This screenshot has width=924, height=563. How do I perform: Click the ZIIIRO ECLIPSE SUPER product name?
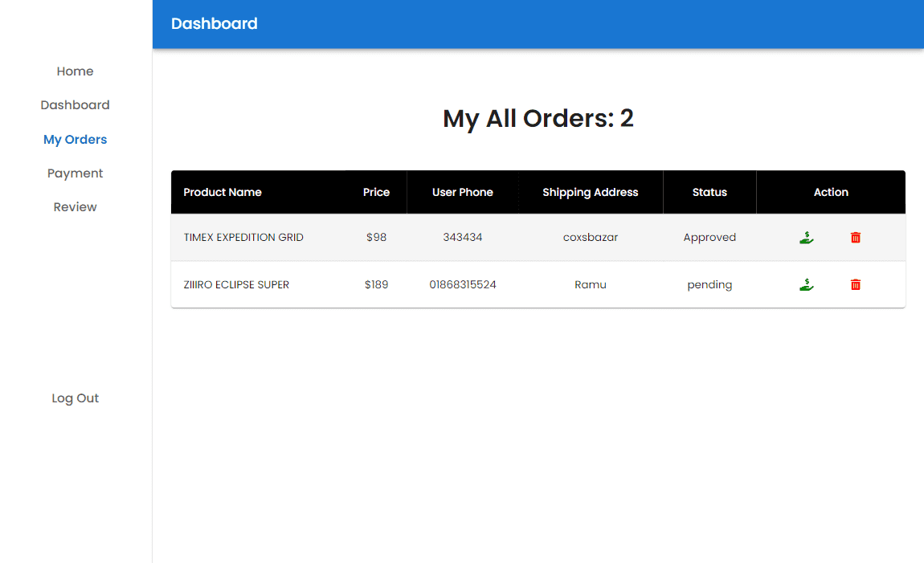point(236,284)
